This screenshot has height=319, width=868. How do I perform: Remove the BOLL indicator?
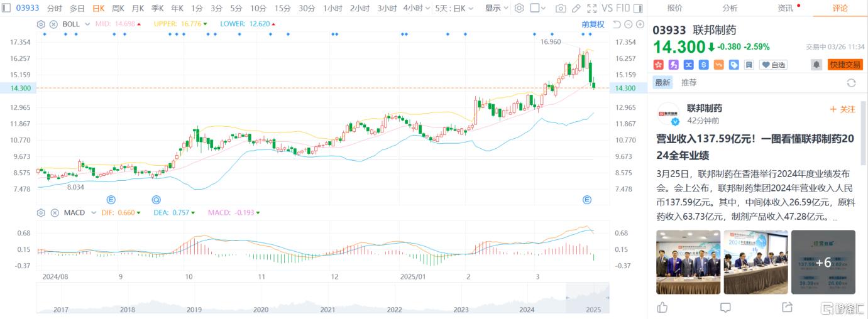click(53, 24)
